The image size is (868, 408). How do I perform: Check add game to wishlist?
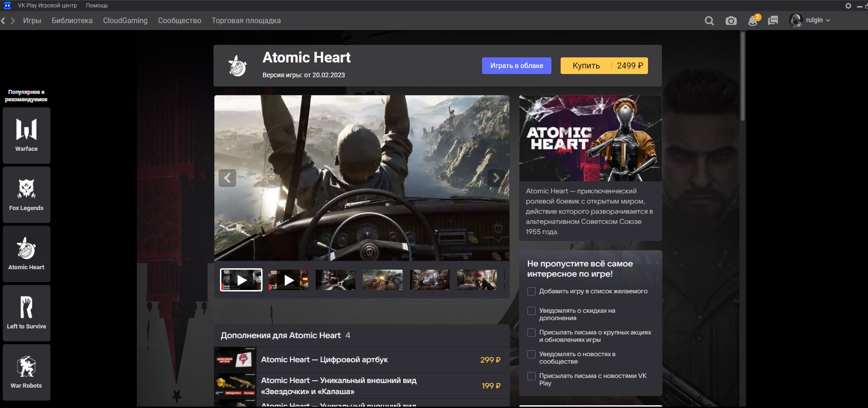point(532,291)
